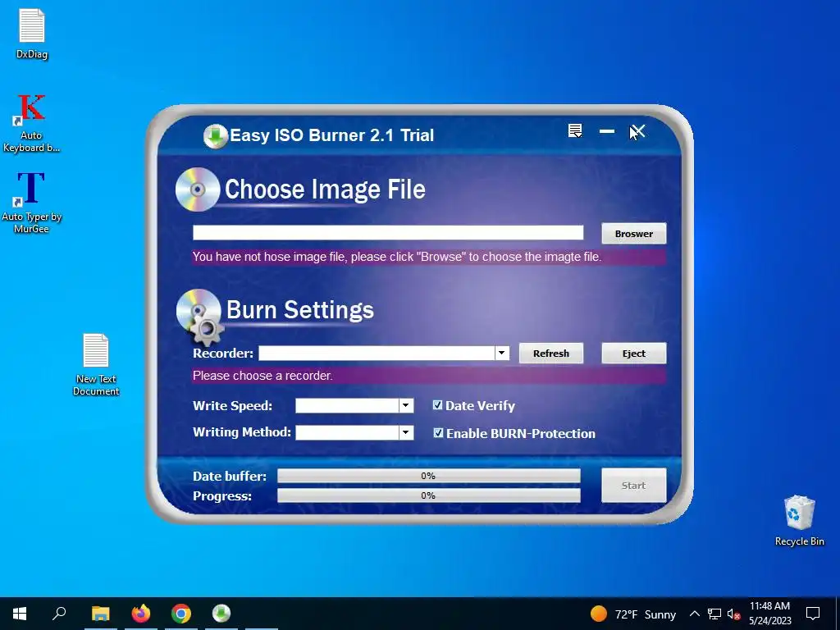840x630 pixels.
Task: Click Easy ISO Burner taskbar icon
Action: (x=221, y=614)
